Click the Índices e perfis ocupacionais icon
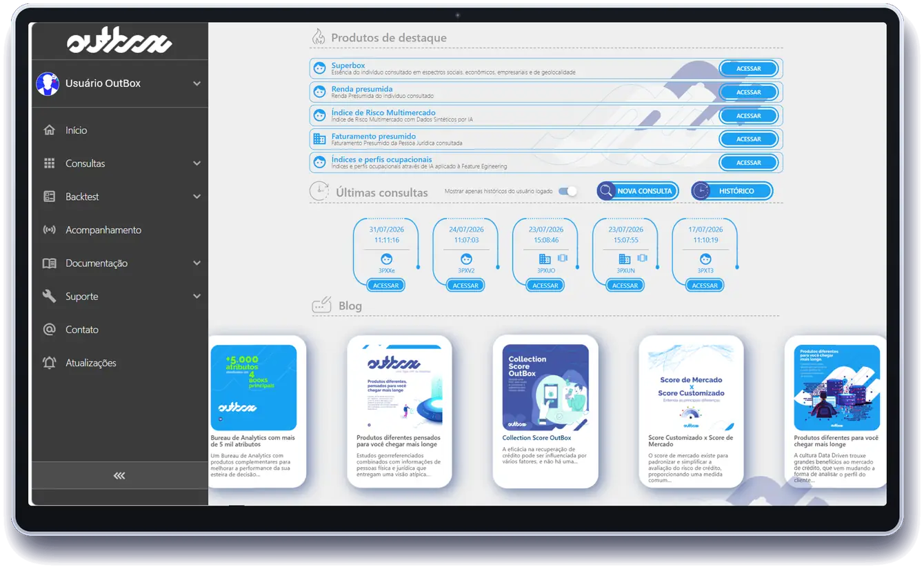 pyautogui.click(x=319, y=162)
